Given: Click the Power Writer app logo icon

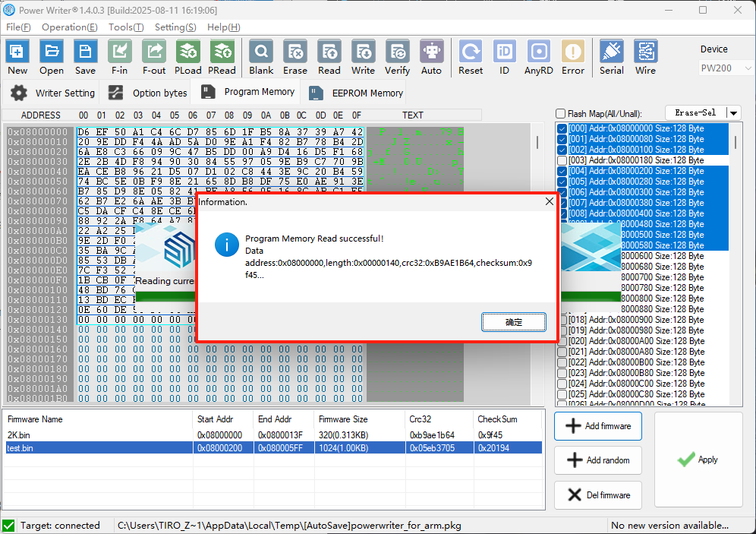Looking at the screenshot, I should coord(9,10).
